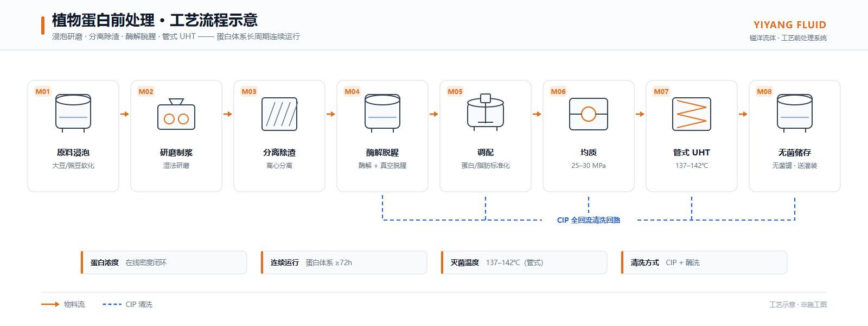Click the M01 badge label
The image size is (868, 326).
click(43, 91)
